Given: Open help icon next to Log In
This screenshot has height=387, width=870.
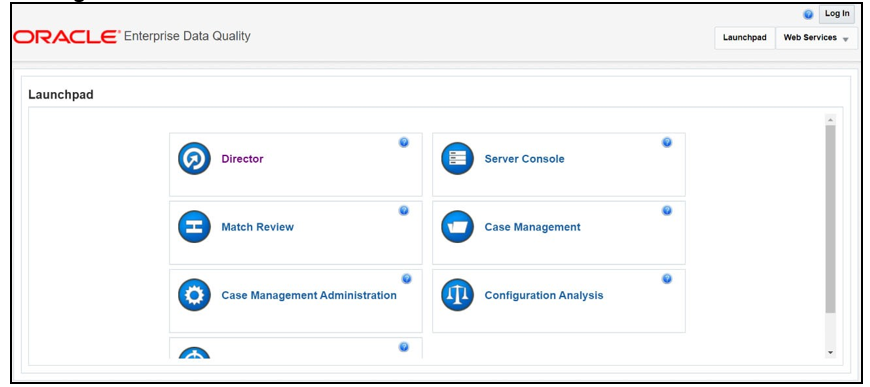Looking at the screenshot, I should click(x=808, y=14).
